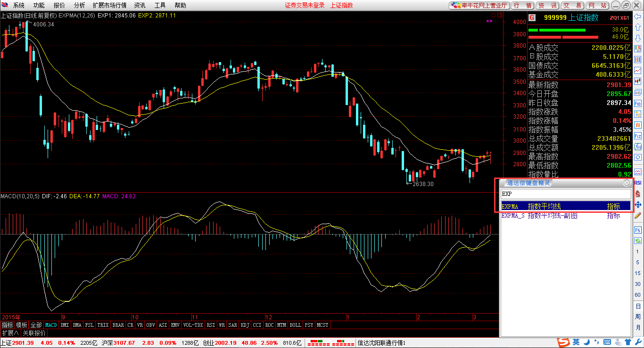Switch to 15-minute period
644x348 pixels.
tap(638, 273)
